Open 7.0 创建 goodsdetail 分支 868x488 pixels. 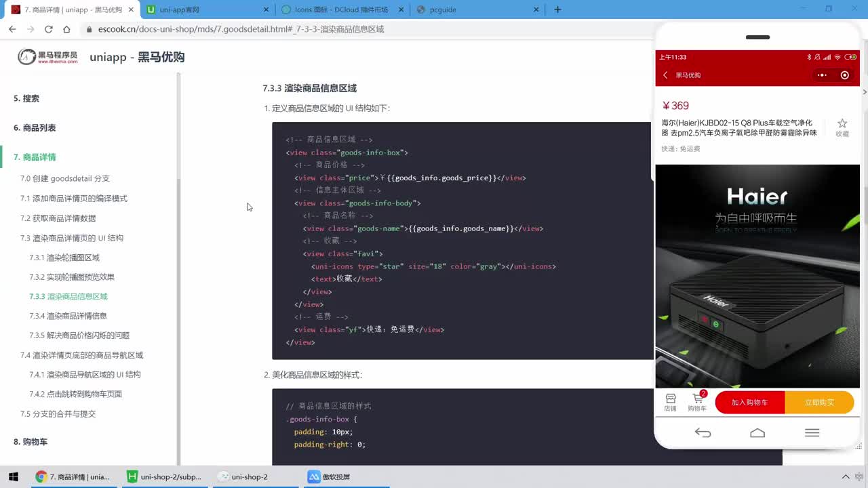click(x=65, y=178)
